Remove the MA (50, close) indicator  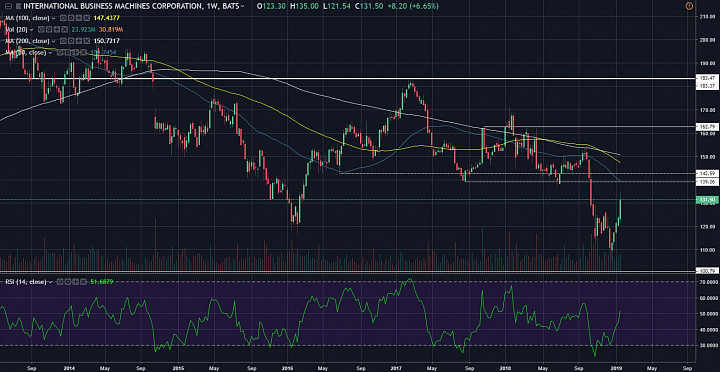83,52
